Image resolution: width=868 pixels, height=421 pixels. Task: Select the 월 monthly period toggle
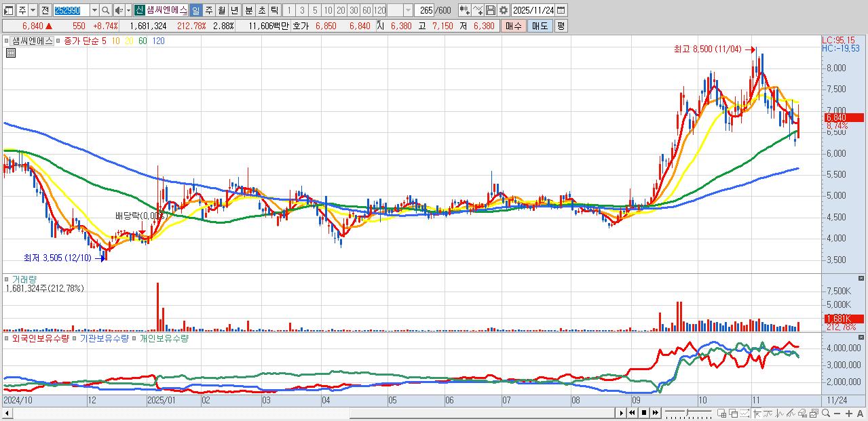coord(221,10)
